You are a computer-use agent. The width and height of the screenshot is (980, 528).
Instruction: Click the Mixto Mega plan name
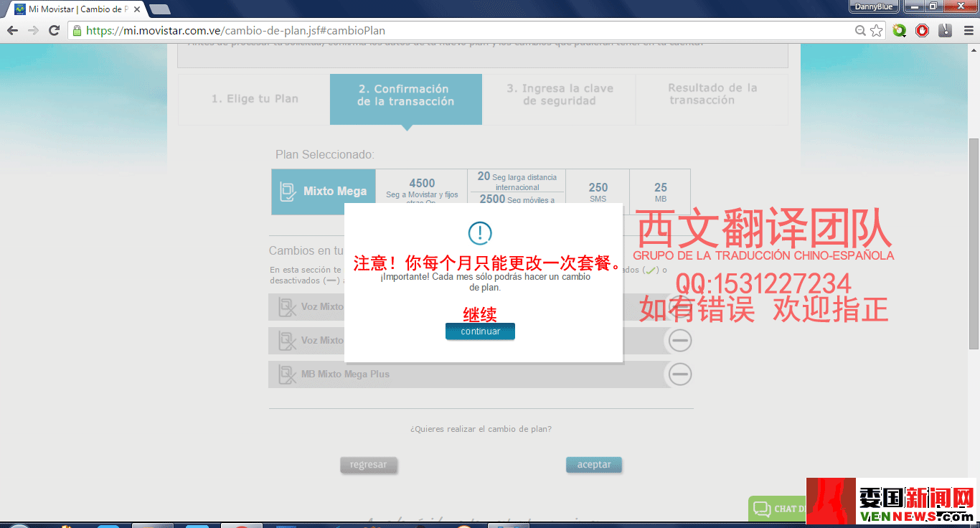[335, 192]
